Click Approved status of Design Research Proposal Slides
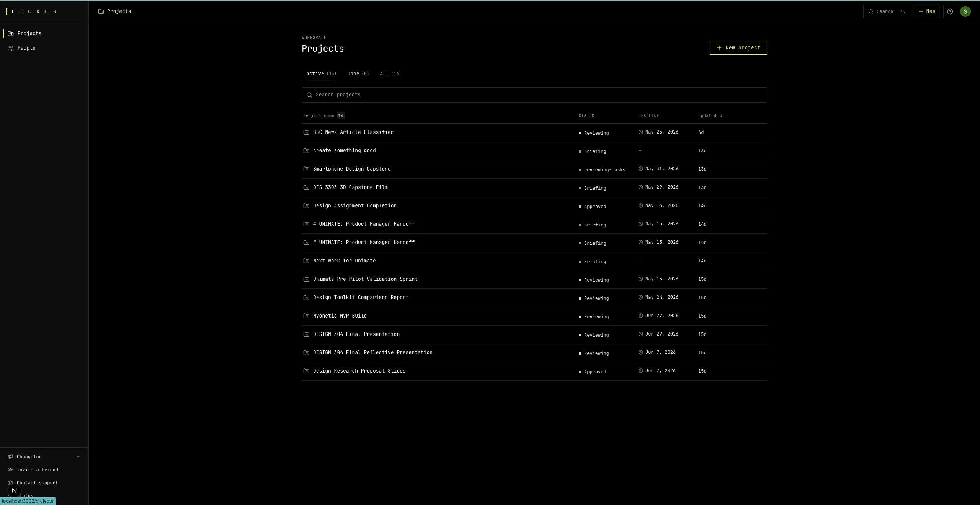980x505 pixels. click(593, 372)
